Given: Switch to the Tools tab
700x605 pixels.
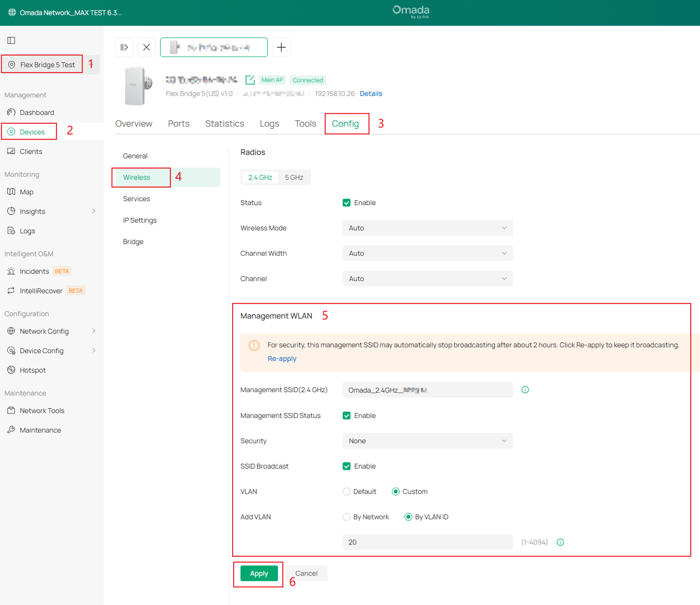Looking at the screenshot, I should (x=305, y=123).
